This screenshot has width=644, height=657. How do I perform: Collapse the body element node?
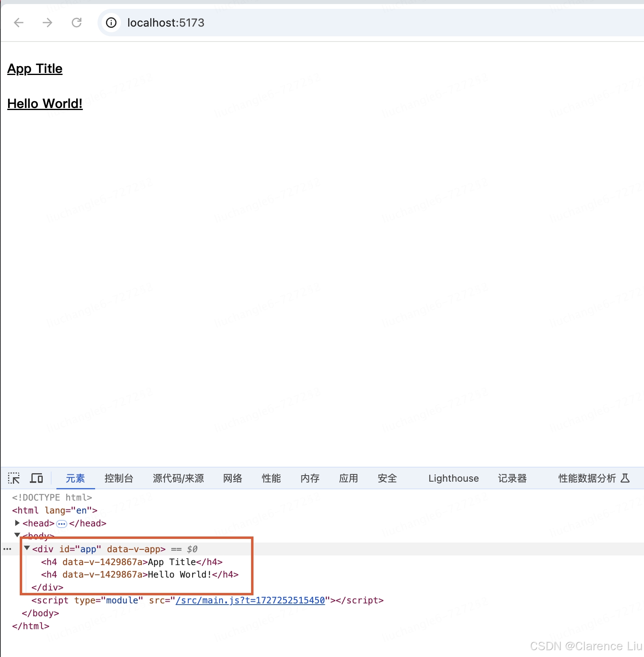click(17, 535)
